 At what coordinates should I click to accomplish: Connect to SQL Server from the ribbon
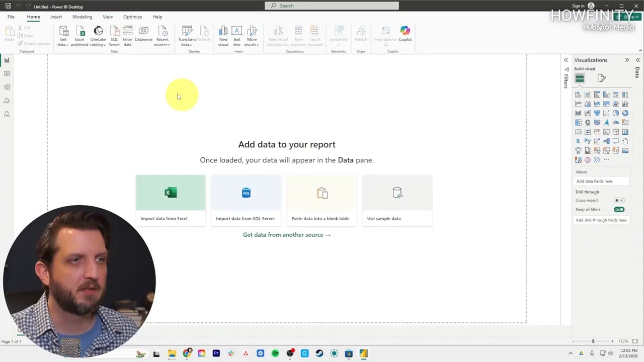[x=114, y=36]
